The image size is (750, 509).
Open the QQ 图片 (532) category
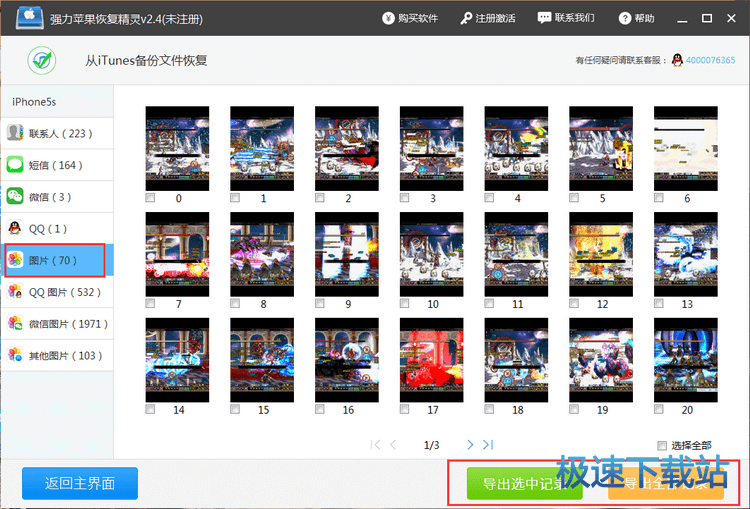pos(57,292)
